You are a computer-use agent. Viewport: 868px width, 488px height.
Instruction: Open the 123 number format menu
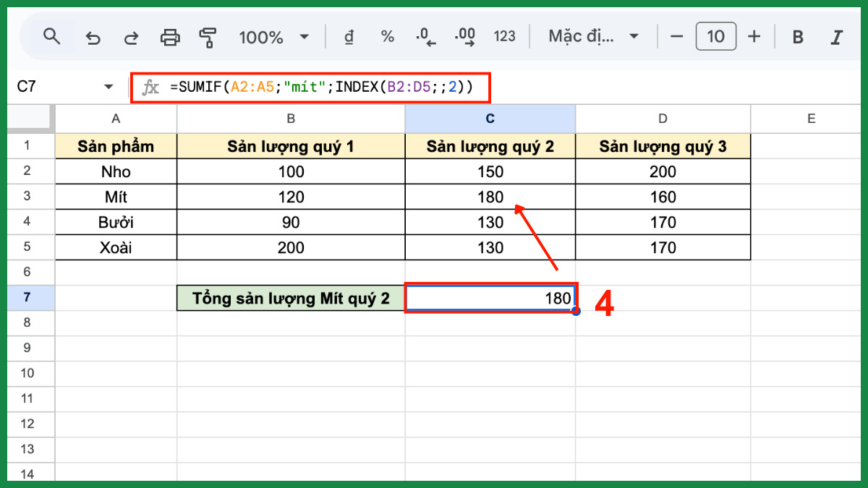504,37
